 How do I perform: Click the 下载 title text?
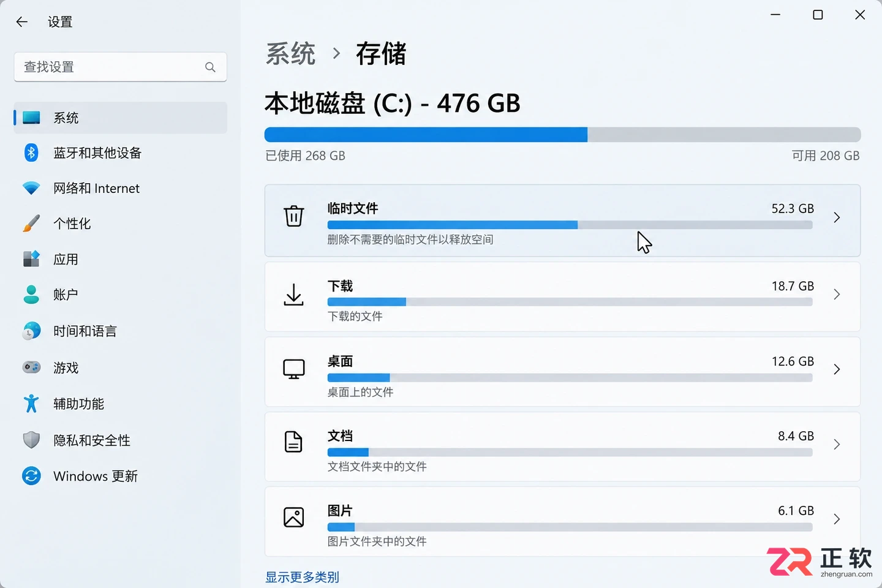[x=341, y=286]
